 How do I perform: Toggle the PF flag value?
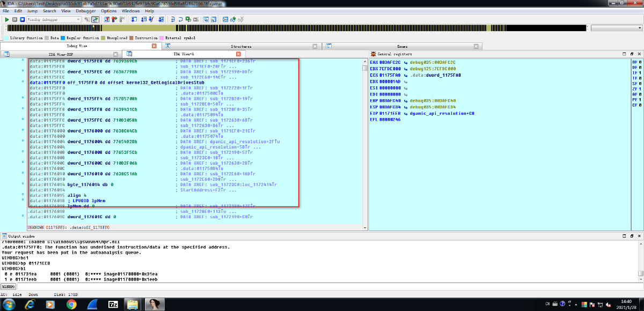pyautogui.click(x=641, y=99)
